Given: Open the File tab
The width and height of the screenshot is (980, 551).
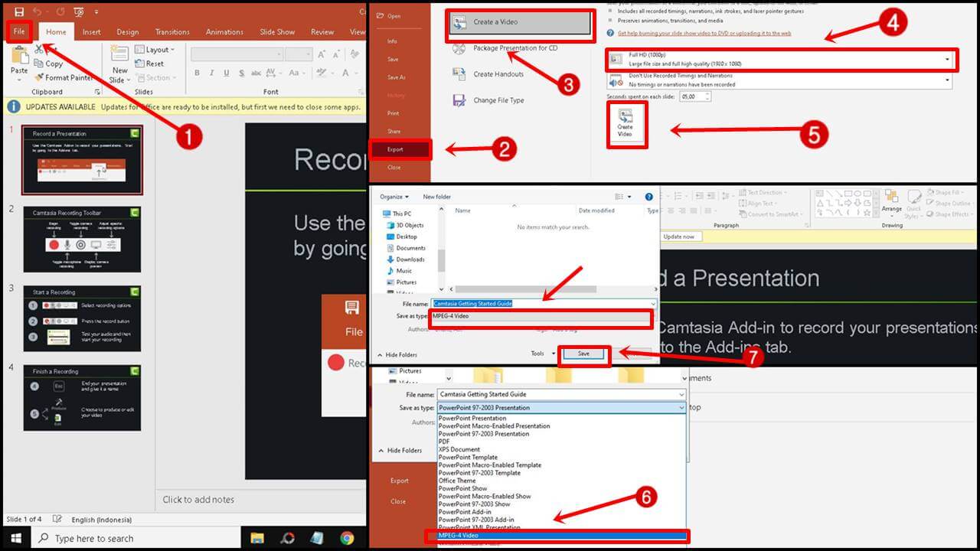Looking at the screenshot, I should click(x=19, y=31).
